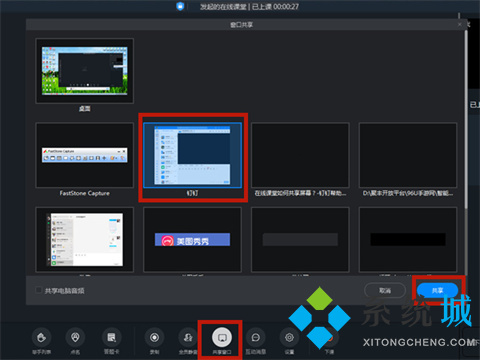Open the raise-hand list icon

coord(41,337)
